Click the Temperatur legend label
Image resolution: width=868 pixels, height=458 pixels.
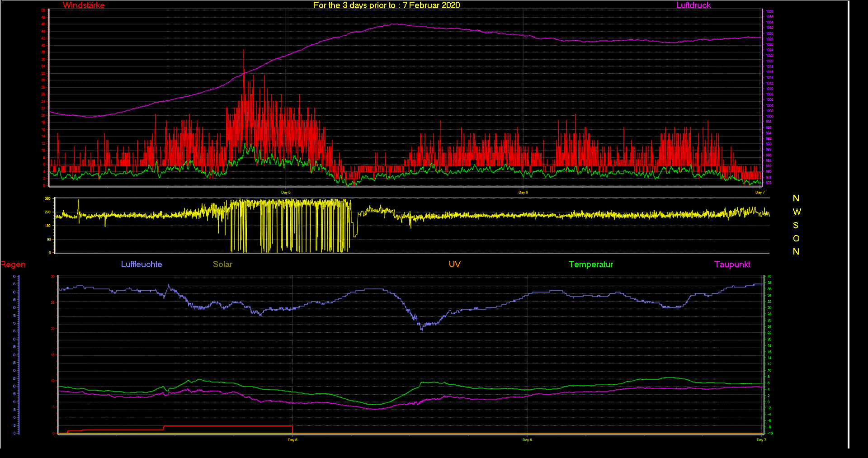[x=591, y=264]
